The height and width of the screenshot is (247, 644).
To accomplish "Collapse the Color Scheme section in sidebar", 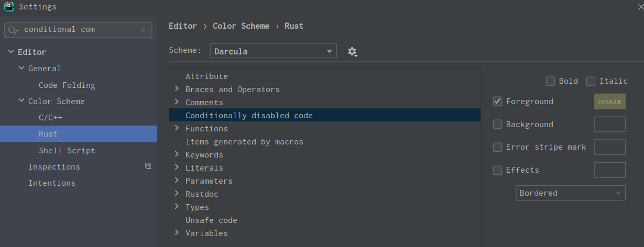I will 21,101.
